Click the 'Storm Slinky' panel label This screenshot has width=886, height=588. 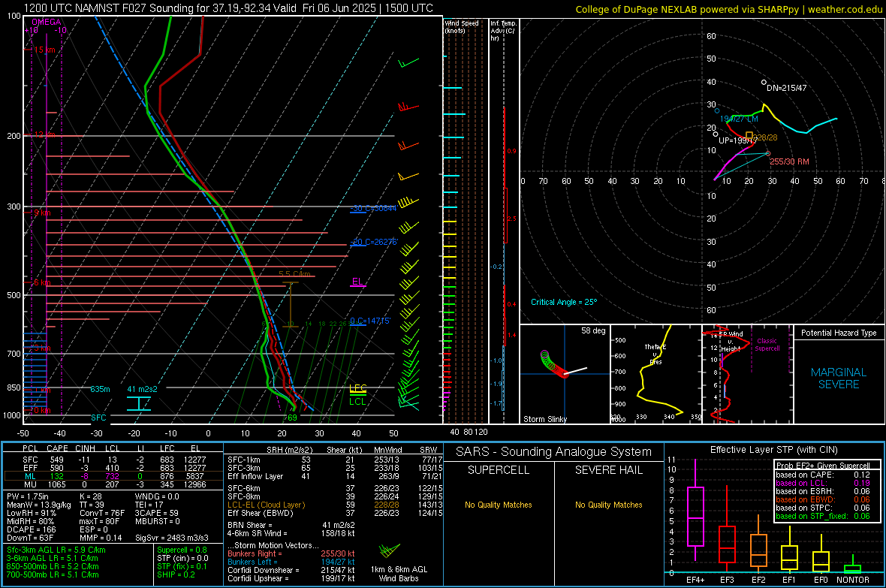[x=544, y=419]
